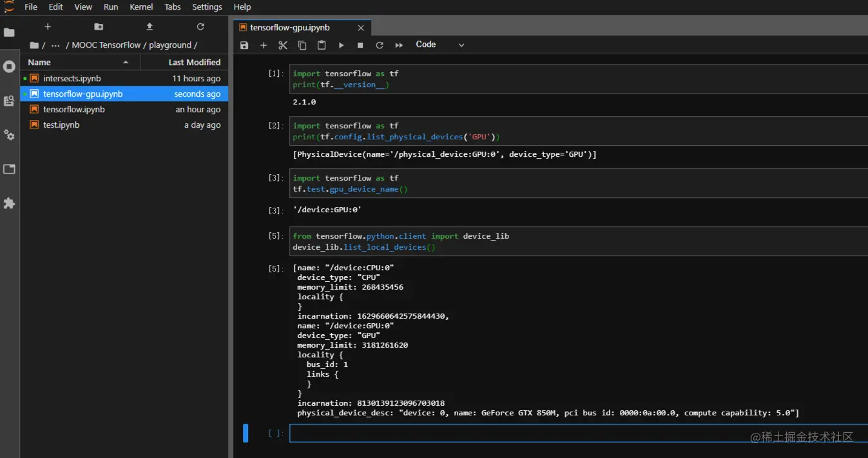Click the Save notebook toolbar icon
The image size is (868, 458).
pyautogui.click(x=244, y=45)
